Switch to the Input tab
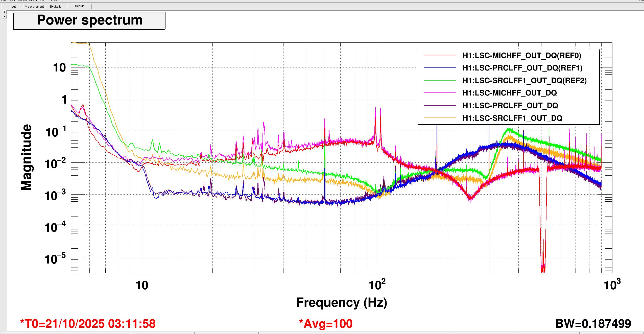The width and height of the screenshot is (644, 334). pos(12,6)
